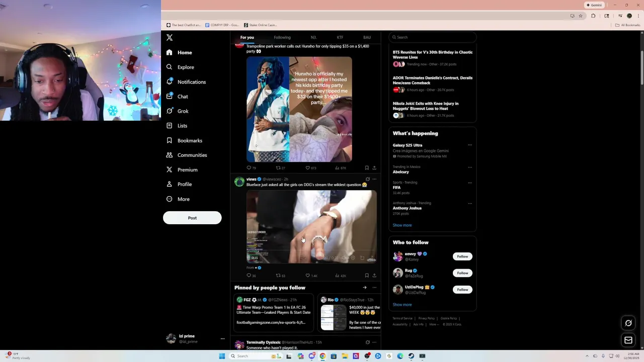Open Steam from the taskbar

tap(411, 356)
